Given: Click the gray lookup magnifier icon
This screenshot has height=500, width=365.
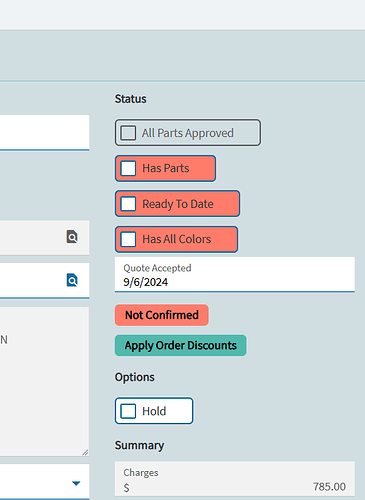Looking at the screenshot, I should pyautogui.click(x=72, y=237).
